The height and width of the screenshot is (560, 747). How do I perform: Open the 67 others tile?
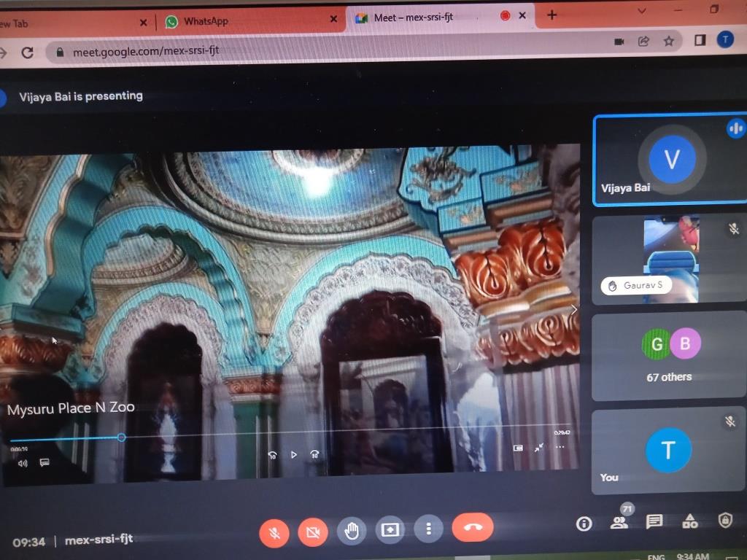pos(669,356)
